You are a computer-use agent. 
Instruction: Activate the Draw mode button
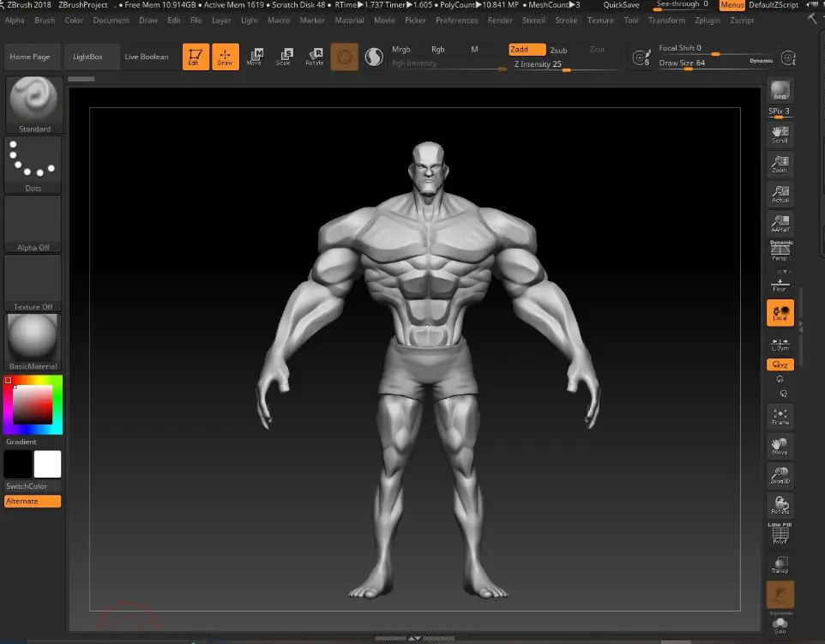pos(226,57)
